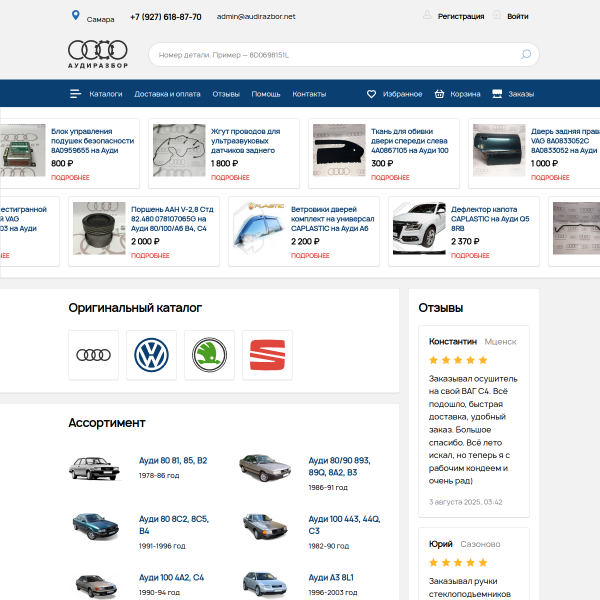Click ПОДРОБНЕЕ under the 2 200 ₽ item
The image size is (600, 600).
coord(310,256)
